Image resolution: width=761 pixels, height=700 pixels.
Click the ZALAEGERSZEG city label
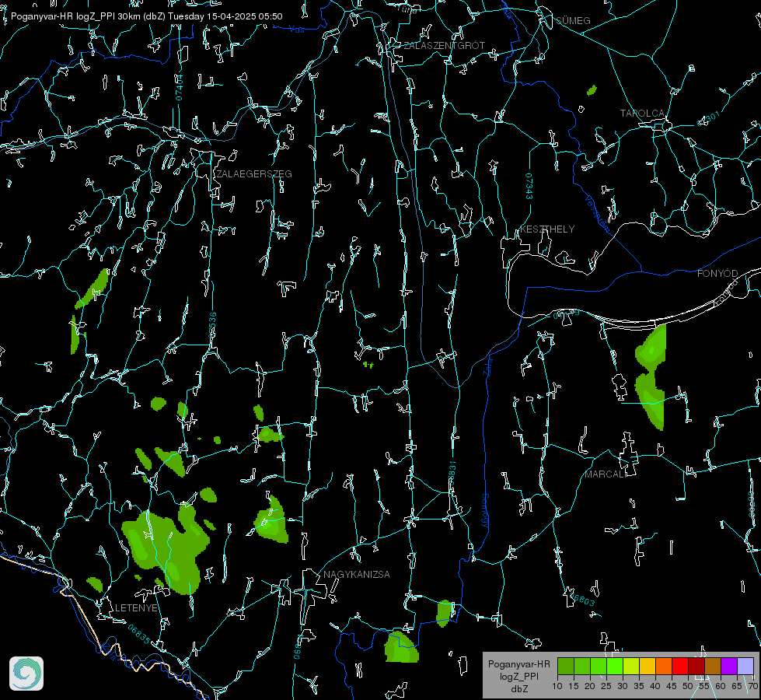point(254,173)
